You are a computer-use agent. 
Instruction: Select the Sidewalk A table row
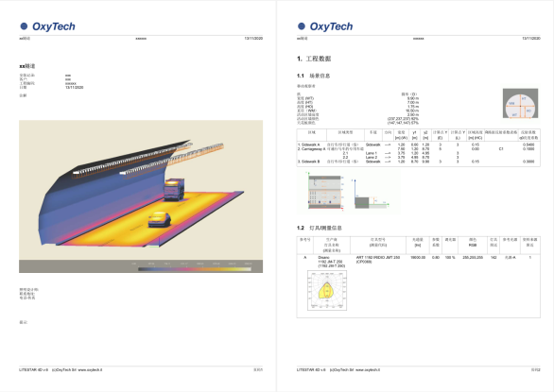pyautogui.click(x=418, y=145)
